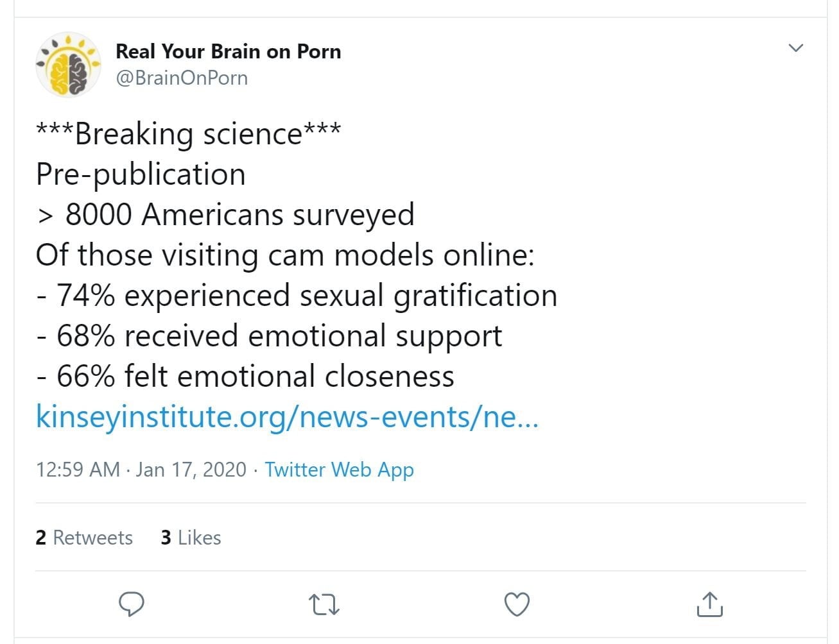
Task: Open the kinseyinstitute.org news link
Action: 287,417
